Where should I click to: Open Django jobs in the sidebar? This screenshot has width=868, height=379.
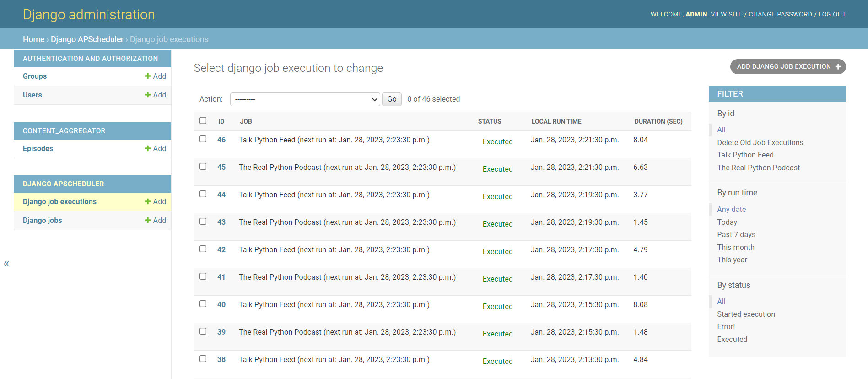43,220
